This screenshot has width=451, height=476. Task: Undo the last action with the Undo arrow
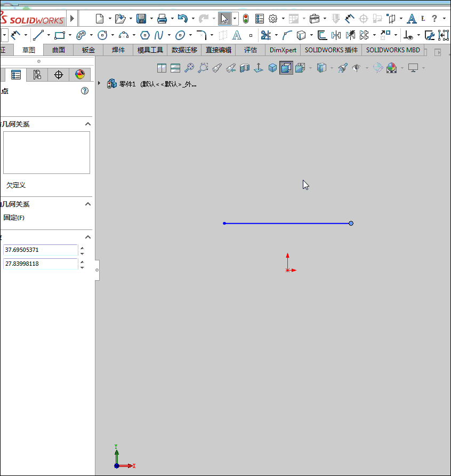point(182,19)
